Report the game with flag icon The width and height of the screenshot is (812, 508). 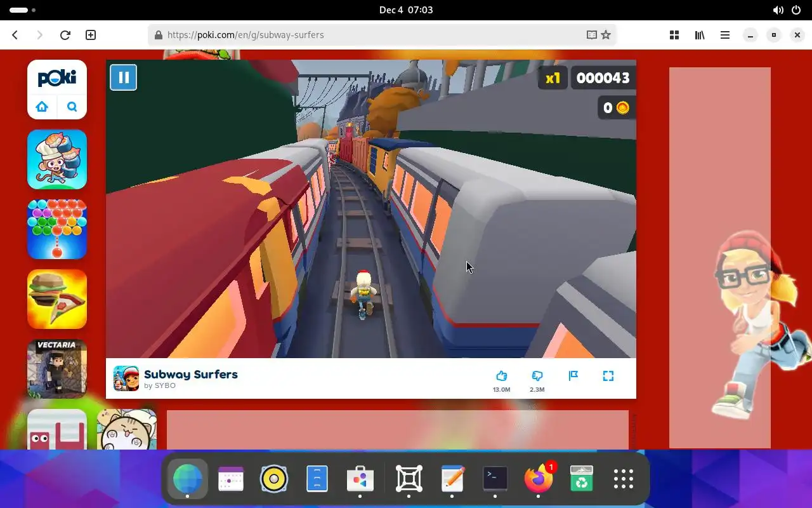point(573,375)
